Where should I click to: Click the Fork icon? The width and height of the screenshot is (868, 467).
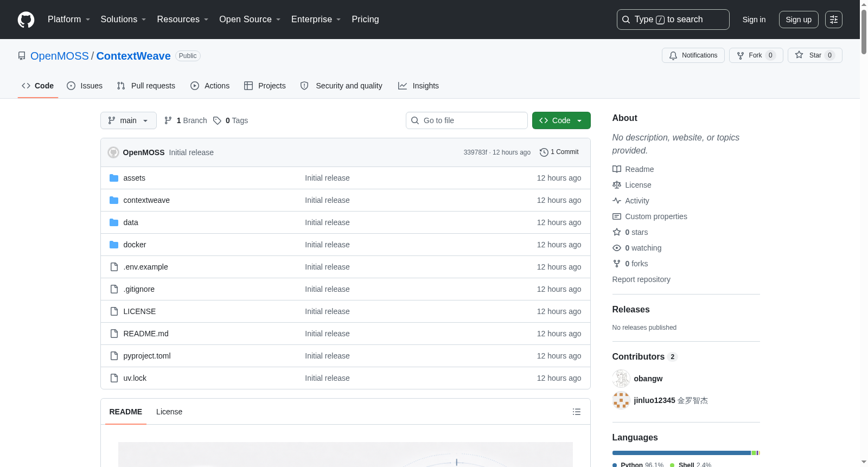(x=741, y=55)
